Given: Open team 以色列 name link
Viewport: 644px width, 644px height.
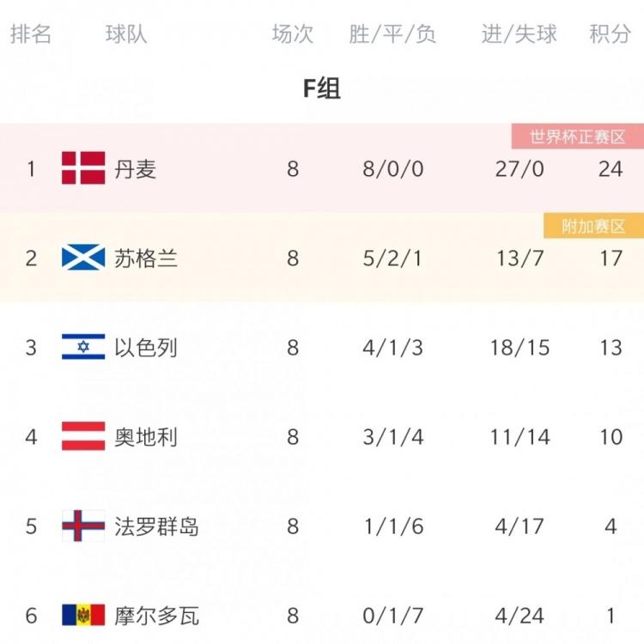Looking at the screenshot, I should pos(146,347).
